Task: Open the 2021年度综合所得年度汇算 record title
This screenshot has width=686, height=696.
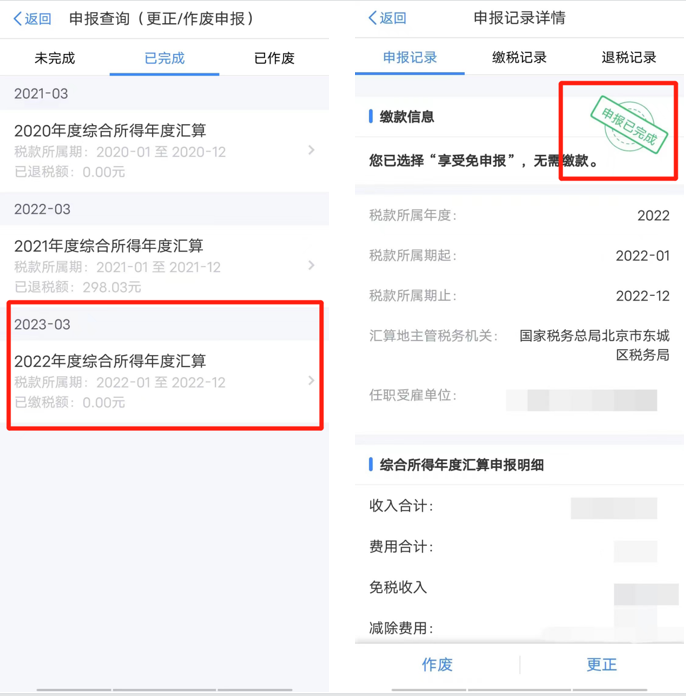Action: 108,245
